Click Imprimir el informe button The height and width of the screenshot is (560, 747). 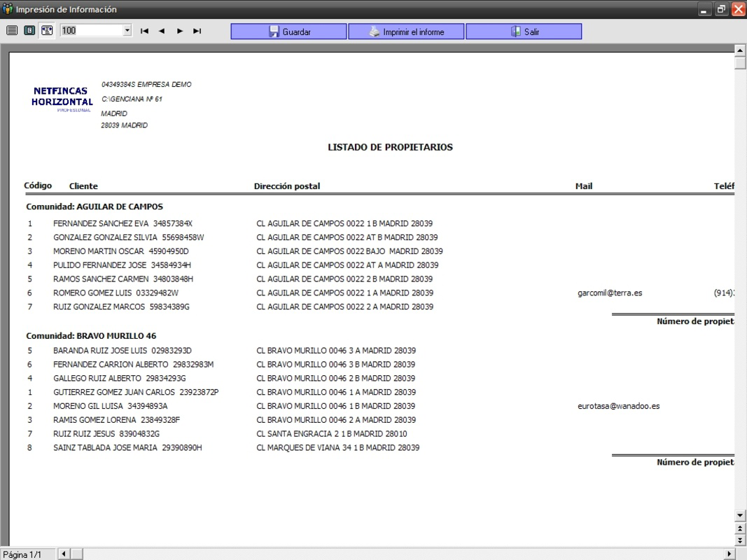pos(406,32)
